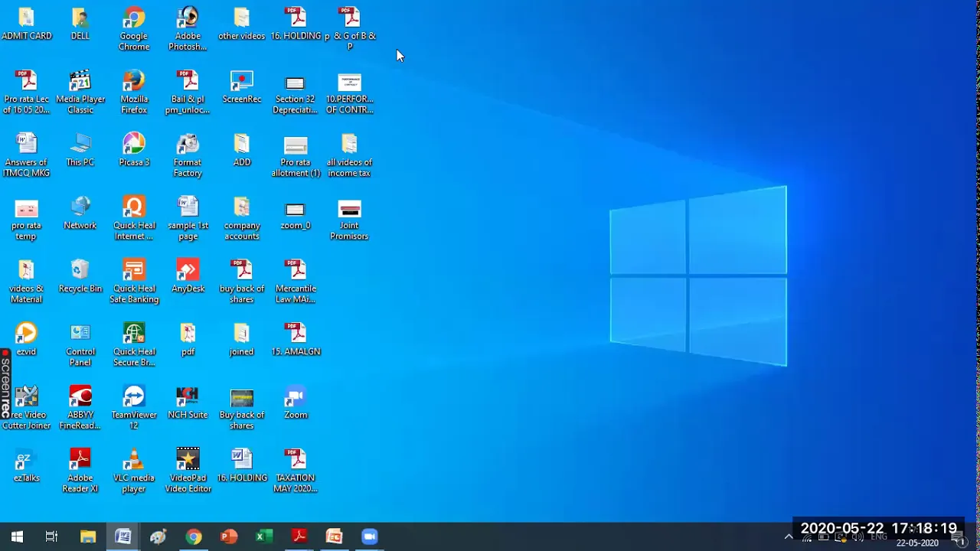
Task: Open 'p & G of B & P' PDF
Action: (x=349, y=29)
